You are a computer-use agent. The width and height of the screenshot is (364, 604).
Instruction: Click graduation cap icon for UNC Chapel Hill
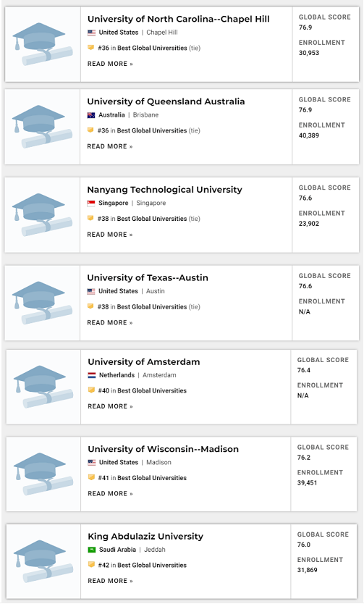click(42, 44)
